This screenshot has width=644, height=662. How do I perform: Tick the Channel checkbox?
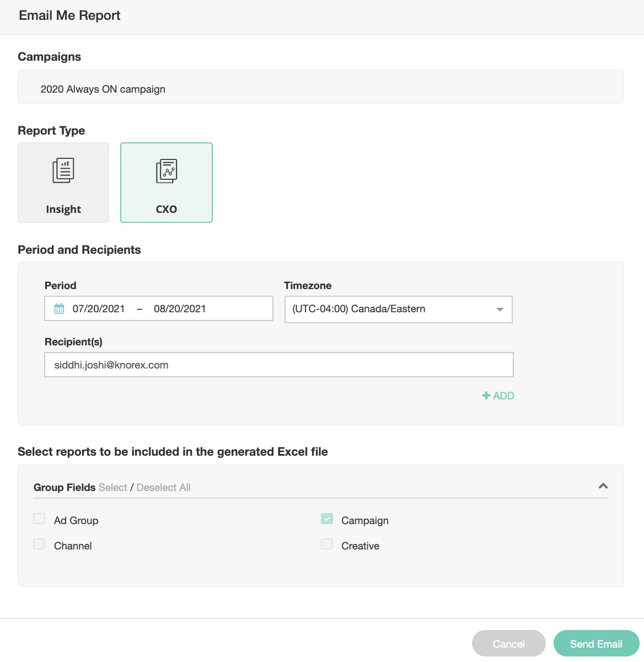pyautogui.click(x=39, y=544)
